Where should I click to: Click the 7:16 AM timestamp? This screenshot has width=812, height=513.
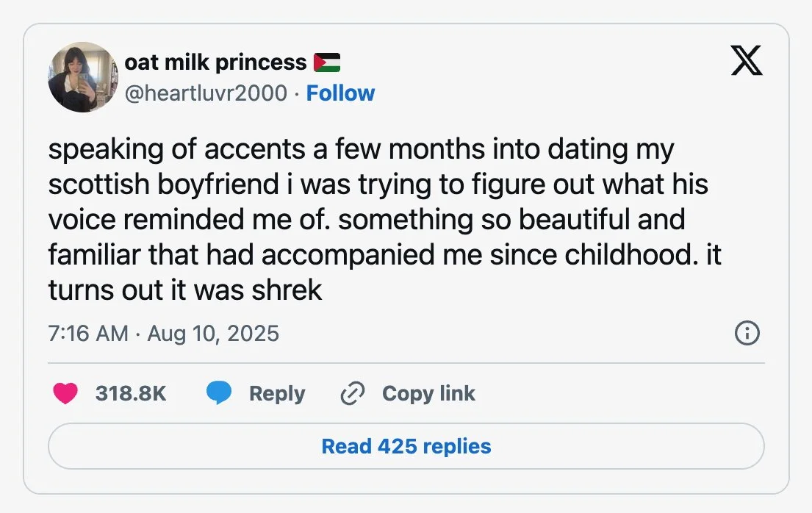88,334
